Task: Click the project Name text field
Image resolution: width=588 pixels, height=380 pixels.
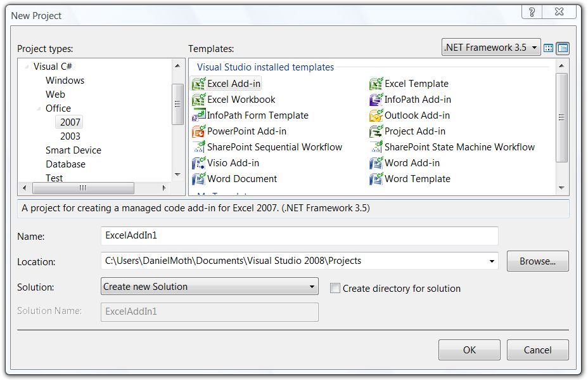Action: tap(299, 236)
